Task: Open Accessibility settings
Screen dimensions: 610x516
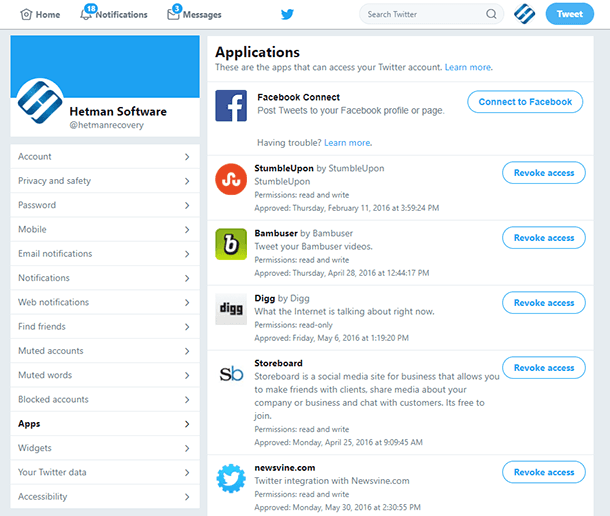Action: coord(105,497)
